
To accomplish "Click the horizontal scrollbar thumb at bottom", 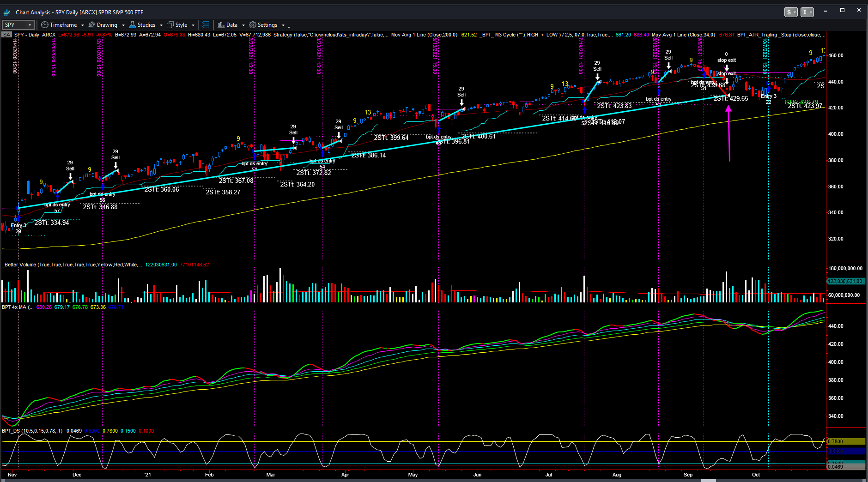I will [x=708, y=480].
